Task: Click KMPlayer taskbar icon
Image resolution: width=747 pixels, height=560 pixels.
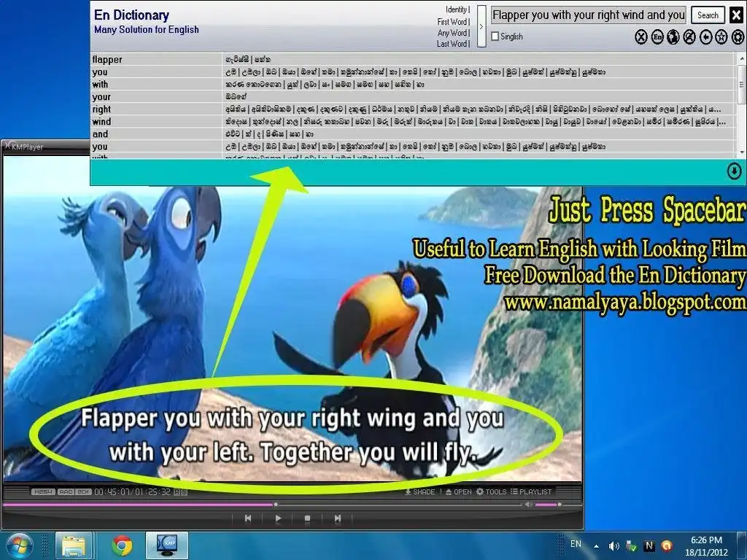Action: [x=167, y=545]
